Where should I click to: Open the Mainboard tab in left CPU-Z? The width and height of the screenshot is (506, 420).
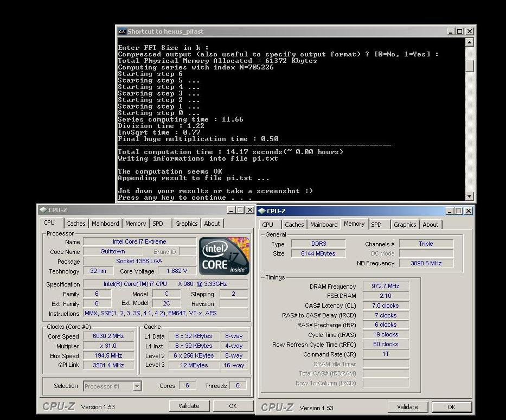[x=105, y=224]
